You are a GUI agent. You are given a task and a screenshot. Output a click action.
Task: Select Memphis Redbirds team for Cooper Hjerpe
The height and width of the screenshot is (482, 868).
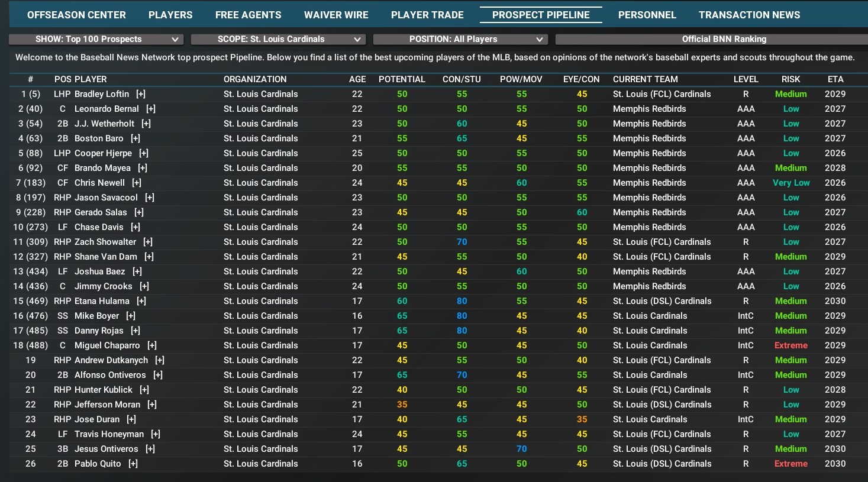pos(649,153)
